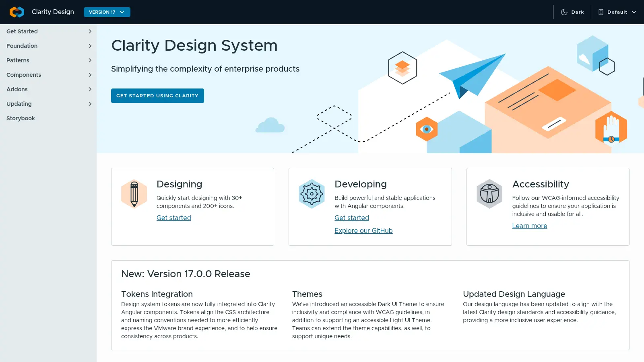The height and width of the screenshot is (362, 644).
Task: Click the tagline about simplifying enterprise products
Action: coord(205,69)
